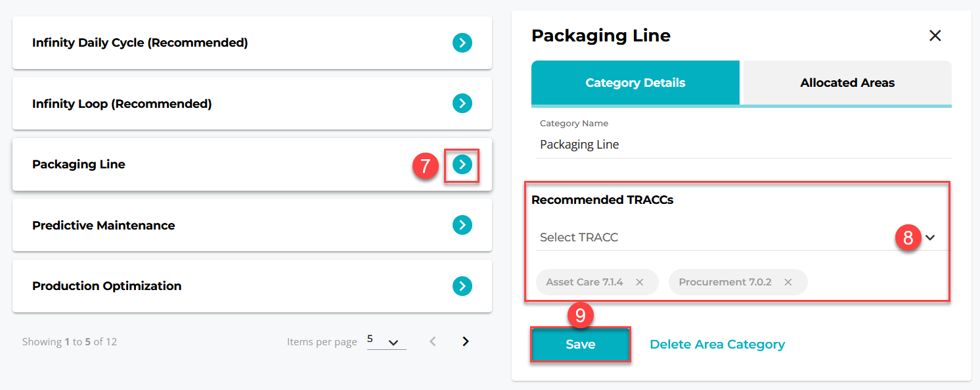The height and width of the screenshot is (390, 980).
Task: Open Items per page dropdown
Action: (x=386, y=341)
